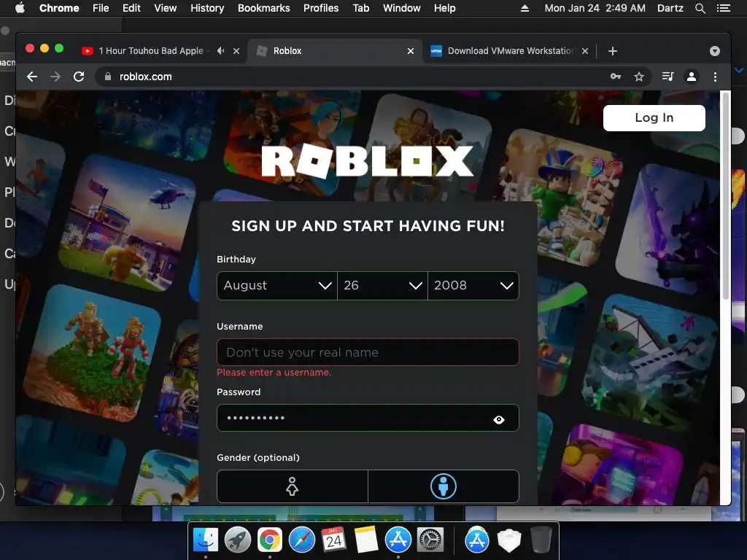Close the Roblox tab
The height and width of the screenshot is (560, 747).
[x=411, y=51]
